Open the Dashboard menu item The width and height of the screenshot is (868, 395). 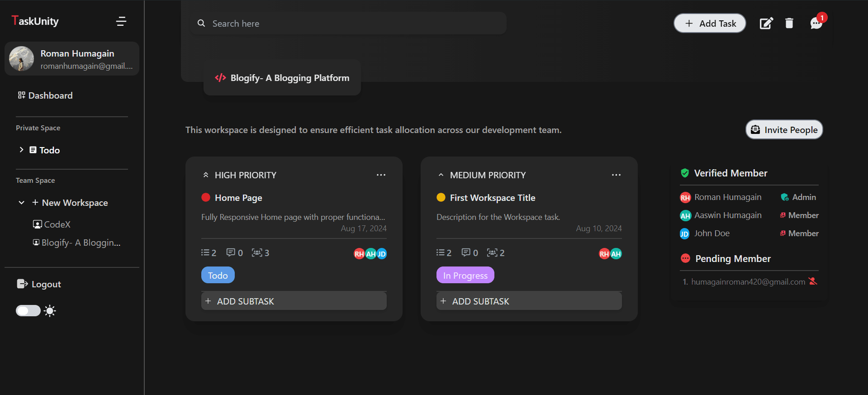pyautogui.click(x=45, y=95)
